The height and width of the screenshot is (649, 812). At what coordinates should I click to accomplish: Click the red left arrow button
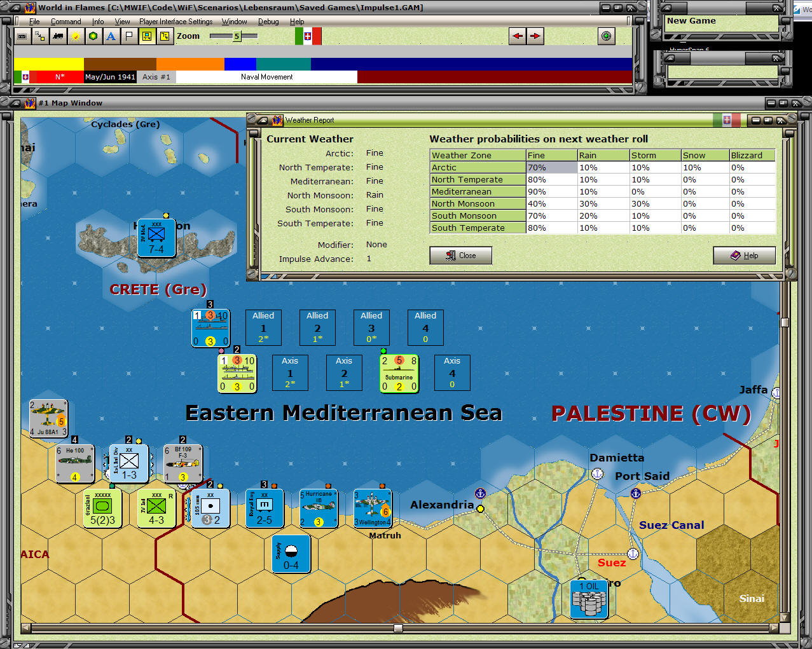[518, 36]
